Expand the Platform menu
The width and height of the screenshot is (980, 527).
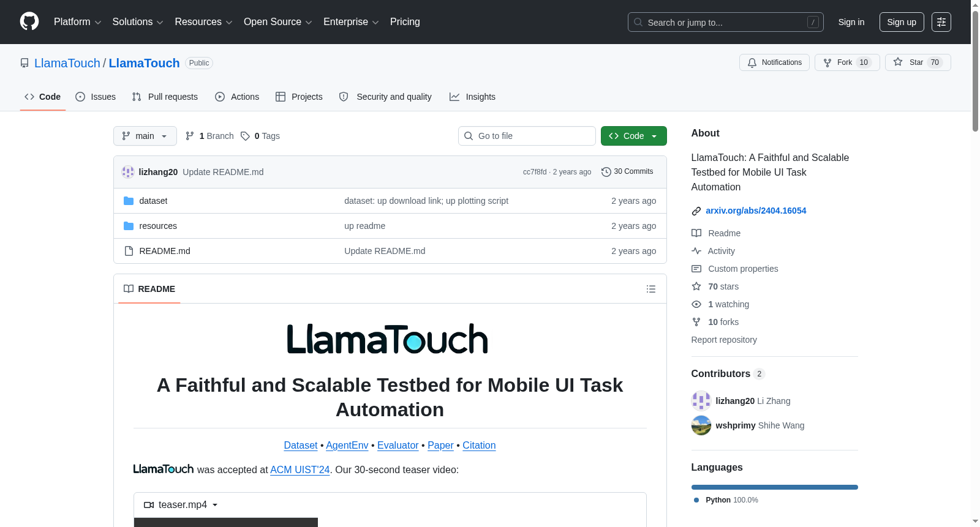click(77, 22)
